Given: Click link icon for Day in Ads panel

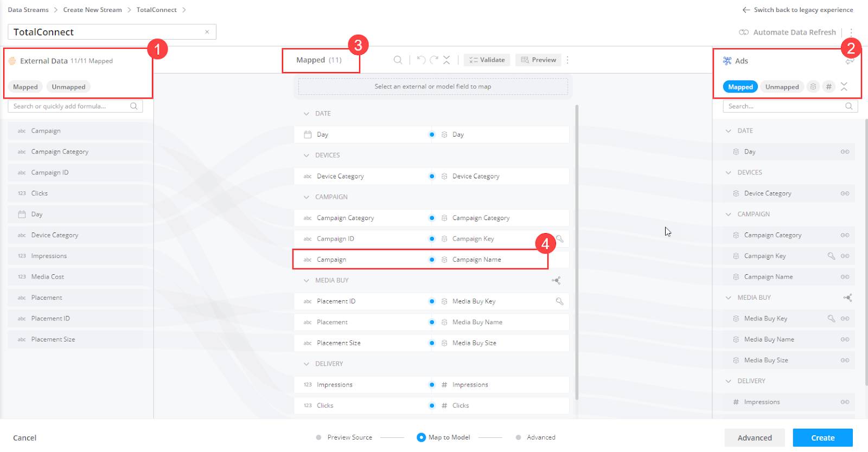Looking at the screenshot, I should pyautogui.click(x=845, y=152).
